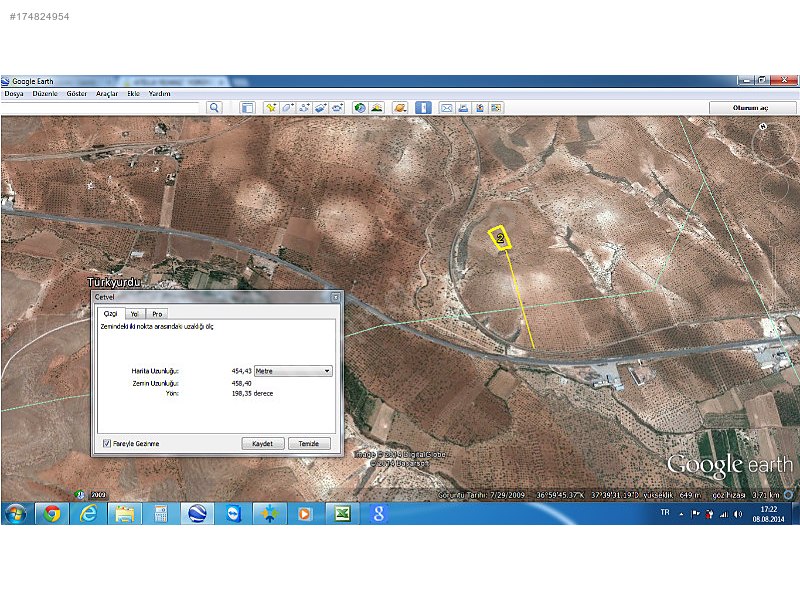Open the Metre unit dropdown
The width and height of the screenshot is (800, 600).
tap(293, 371)
